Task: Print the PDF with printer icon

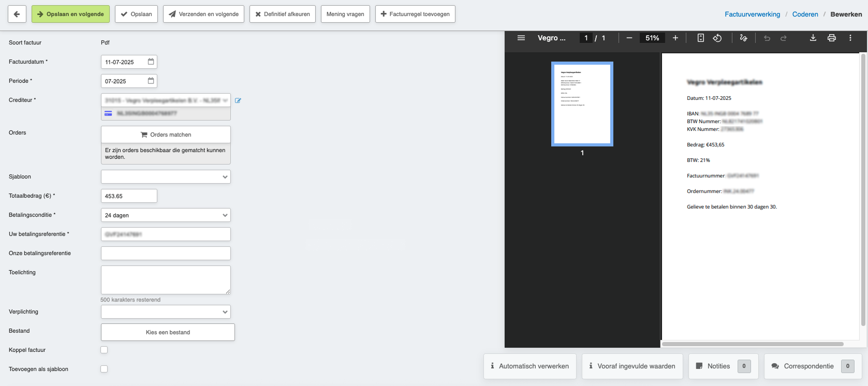Action: [x=832, y=38]
